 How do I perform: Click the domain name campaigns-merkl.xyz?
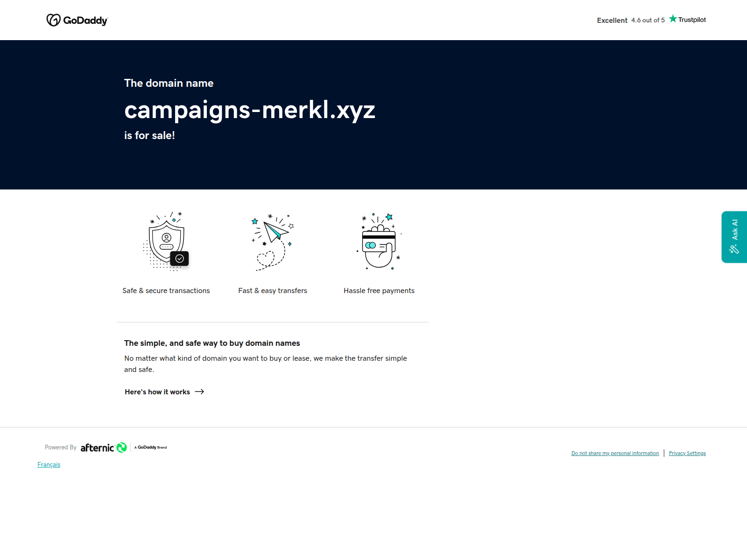click(250, 111)
